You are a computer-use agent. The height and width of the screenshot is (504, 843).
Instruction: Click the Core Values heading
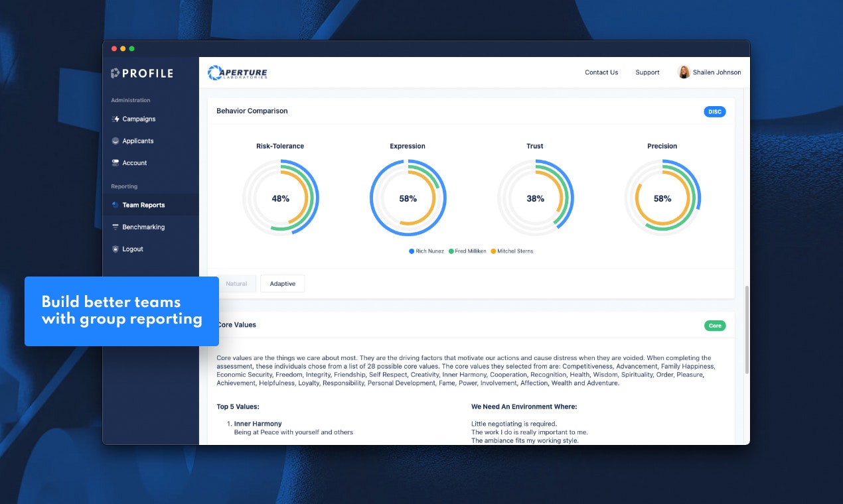pyautogui.click(x=236, y=325)
